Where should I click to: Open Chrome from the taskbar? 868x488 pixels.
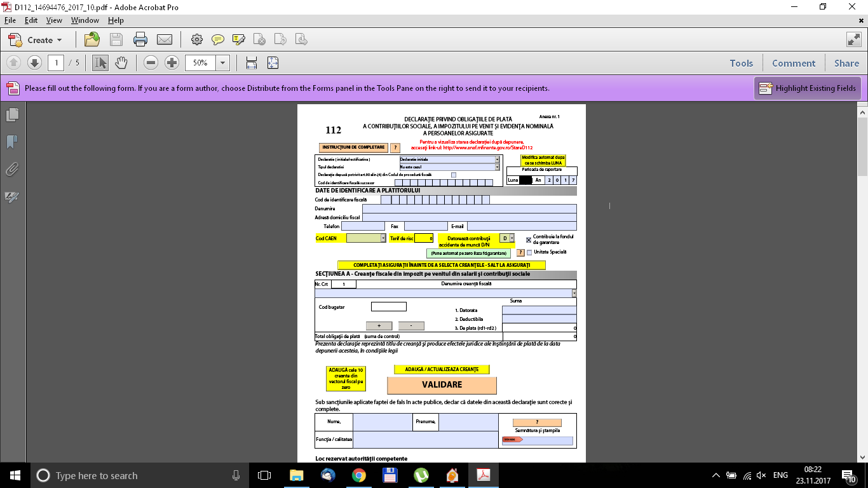[x=358, y=475]
